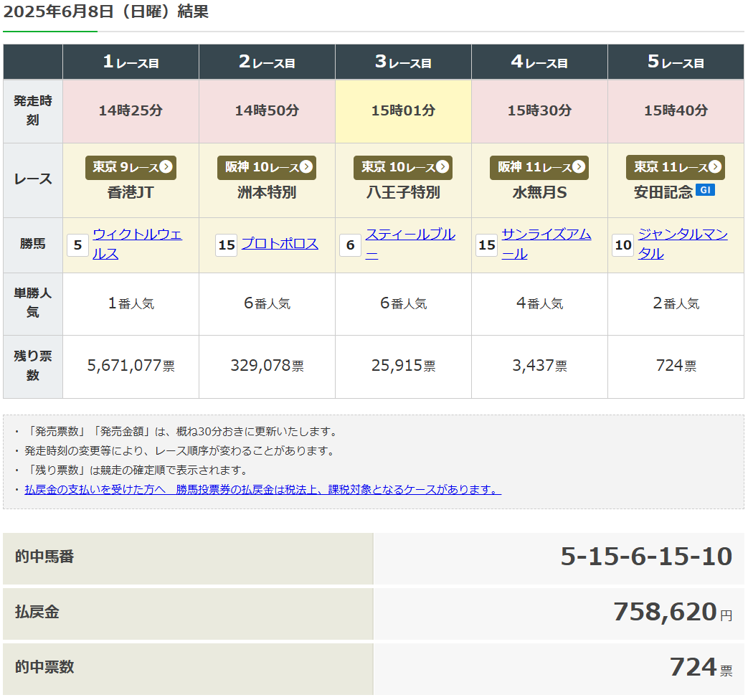This screenshot has height=700, width=748.
Task: Click arrow icon on 阪神 11レース
Action: coord(579,166)
